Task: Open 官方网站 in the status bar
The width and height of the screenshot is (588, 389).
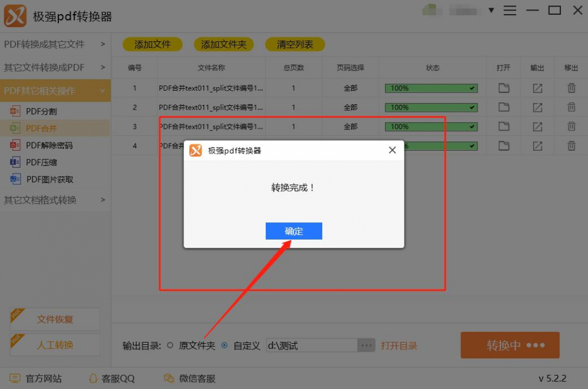Action: pos(36,378)
